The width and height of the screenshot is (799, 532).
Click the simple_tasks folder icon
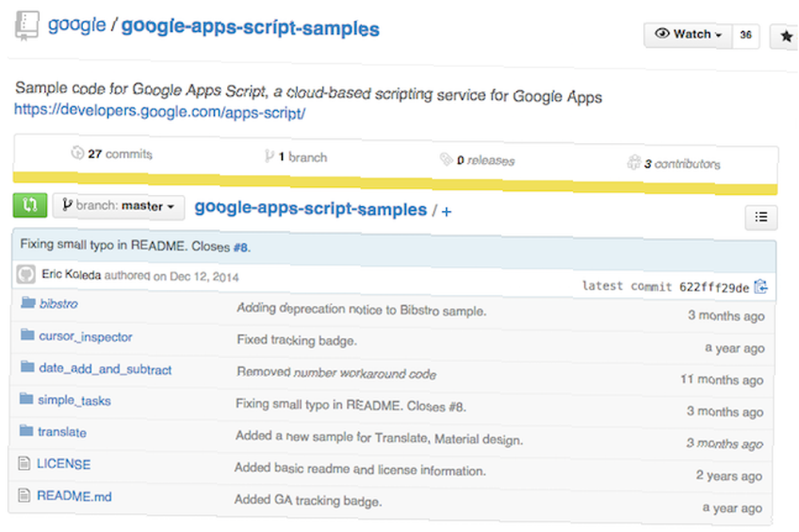coord(26,399)
